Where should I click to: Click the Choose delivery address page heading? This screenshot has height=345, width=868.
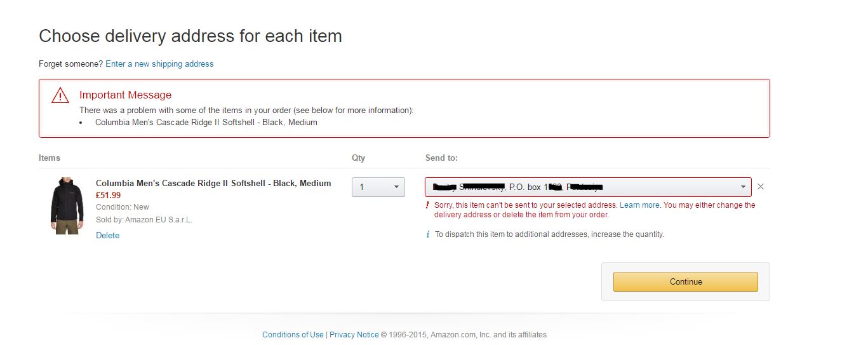(x=190, y=36)
